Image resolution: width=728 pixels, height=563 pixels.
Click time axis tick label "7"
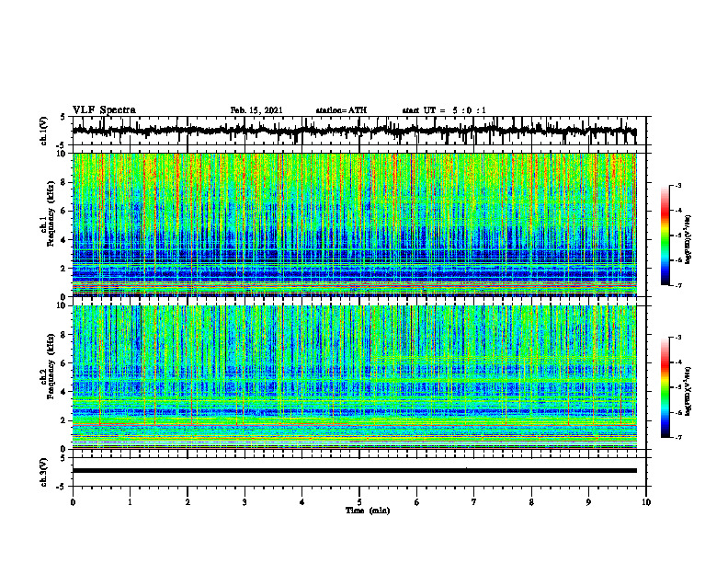point(474,502)
